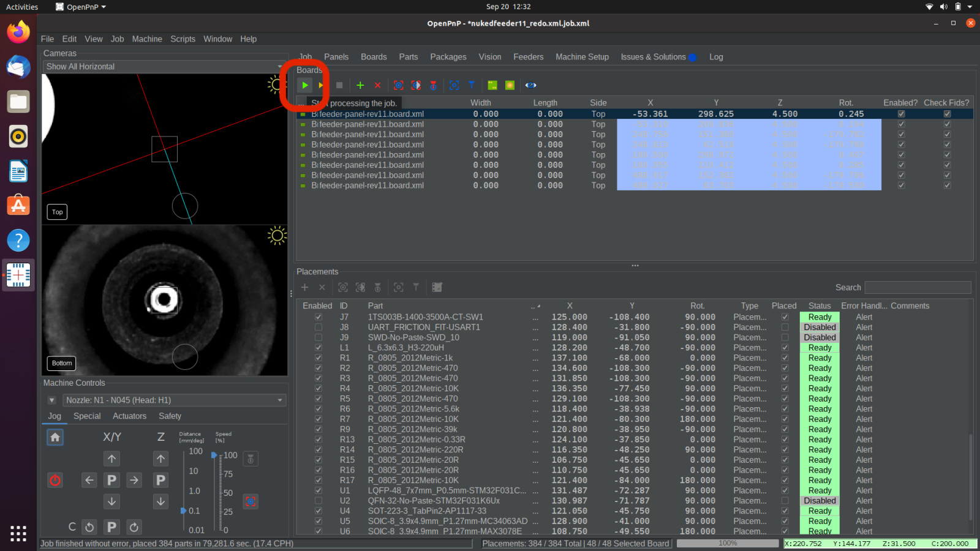The height and width of the screenshot is (551, 980).
Task: Jog Y down with the X/Y down arrow
Action: (x=111, y=501)
